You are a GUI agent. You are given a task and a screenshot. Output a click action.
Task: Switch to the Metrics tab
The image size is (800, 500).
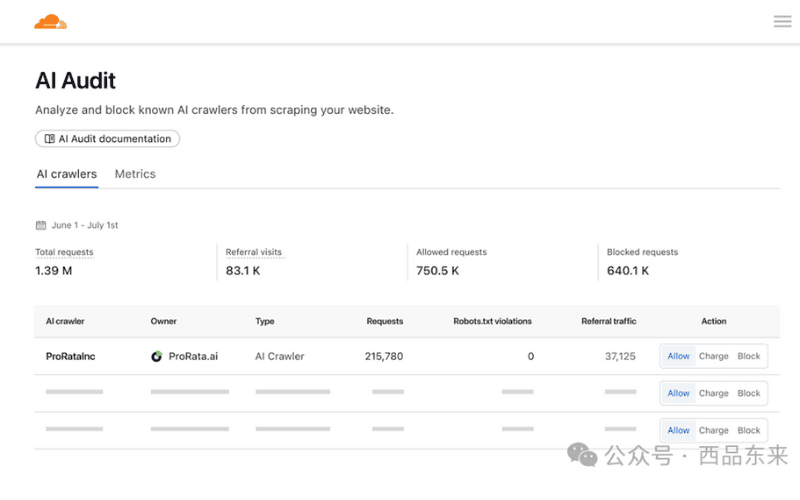[x=135, y=174]
